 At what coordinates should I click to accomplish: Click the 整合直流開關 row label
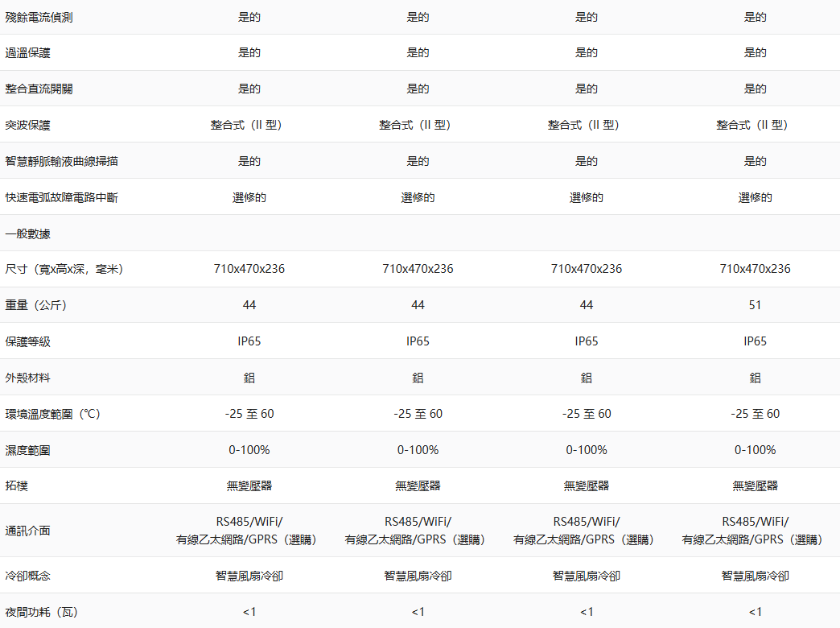tap(39, 89)
